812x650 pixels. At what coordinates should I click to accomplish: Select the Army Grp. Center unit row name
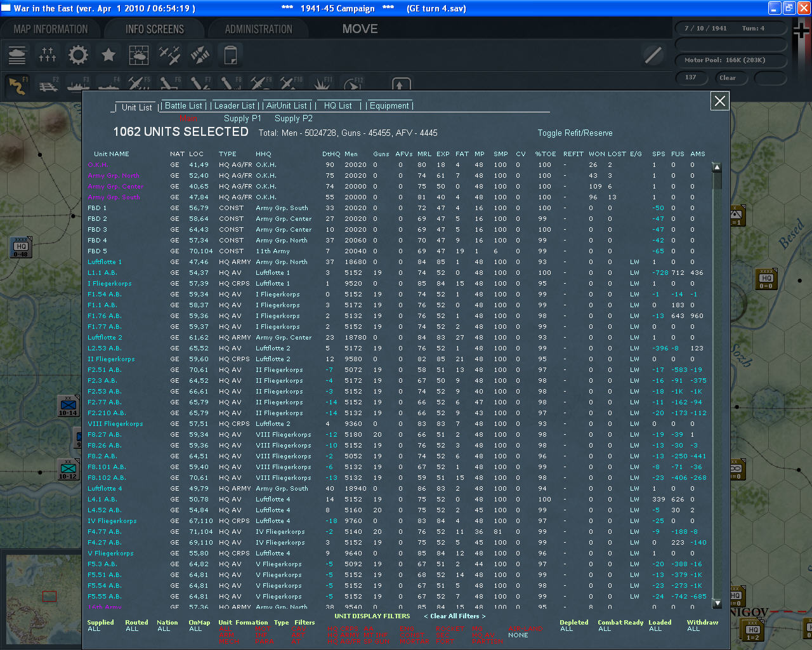[x=115, y=187]
